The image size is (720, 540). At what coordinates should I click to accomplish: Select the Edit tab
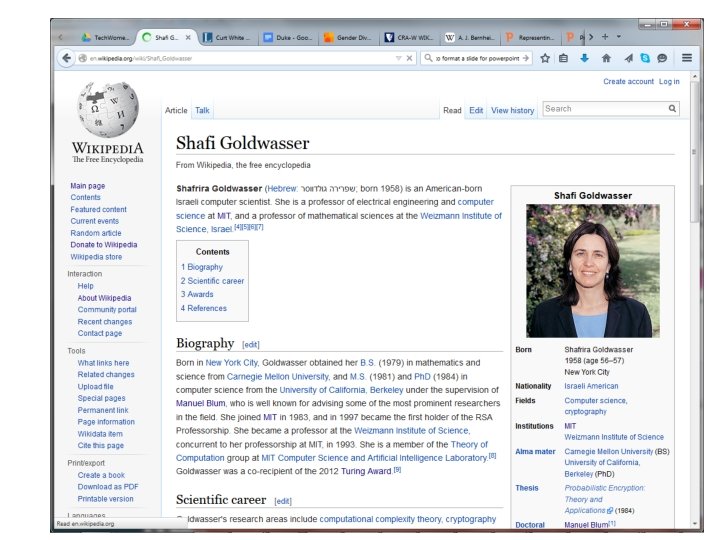pos(476,110)
